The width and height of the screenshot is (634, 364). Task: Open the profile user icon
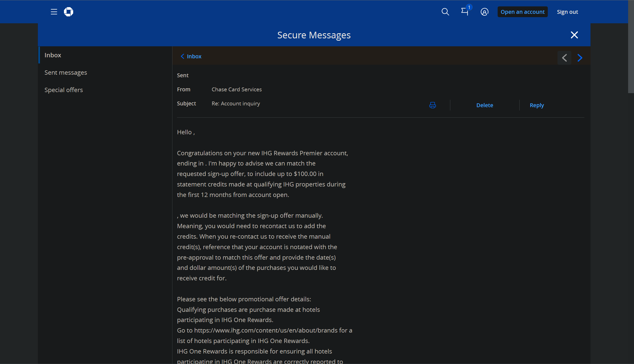(x=484, y=12)
